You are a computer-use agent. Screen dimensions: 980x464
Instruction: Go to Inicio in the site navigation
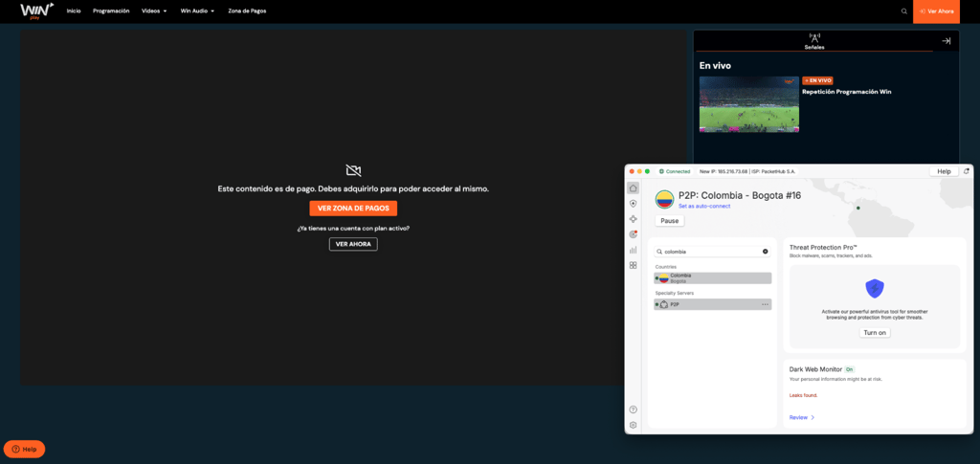tap(74, 11)
